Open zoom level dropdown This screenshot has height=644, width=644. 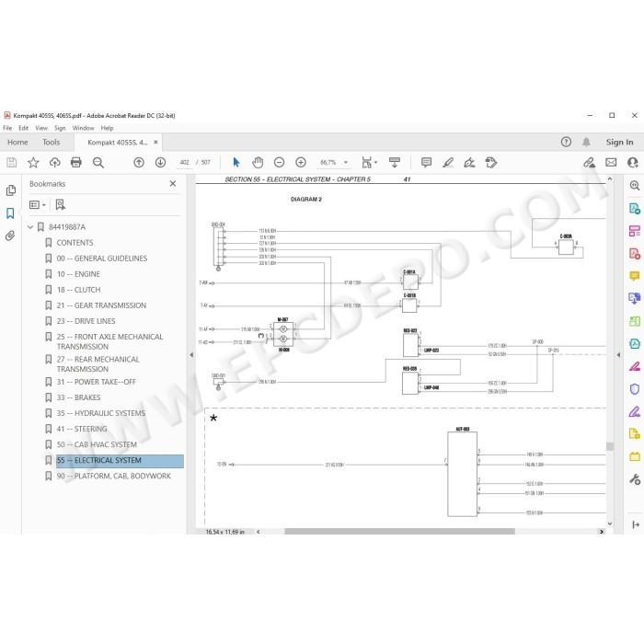pos(346,163)
